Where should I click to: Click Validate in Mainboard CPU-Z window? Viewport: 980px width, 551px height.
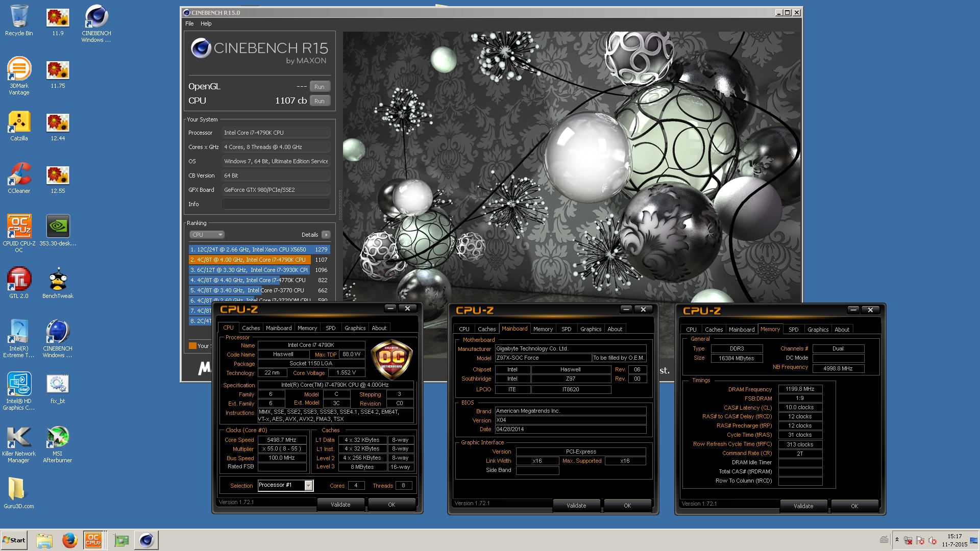576,506
